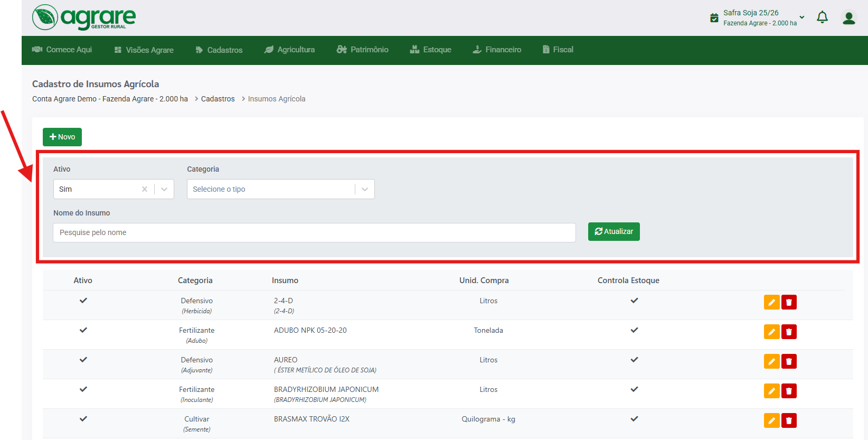Click the Ativo column header
Screen dimensions: 868x440
coord(83,280)
